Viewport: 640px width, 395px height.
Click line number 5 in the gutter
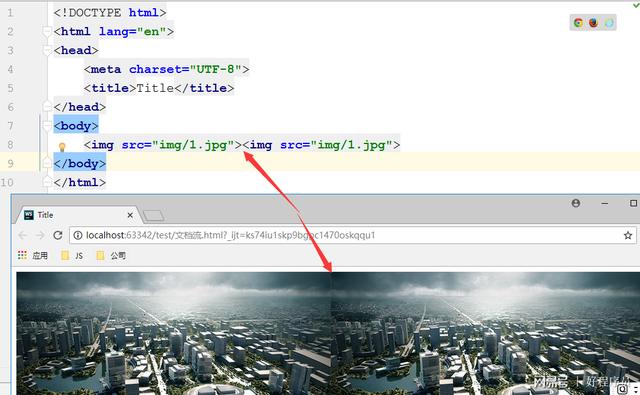pos(10,88)
